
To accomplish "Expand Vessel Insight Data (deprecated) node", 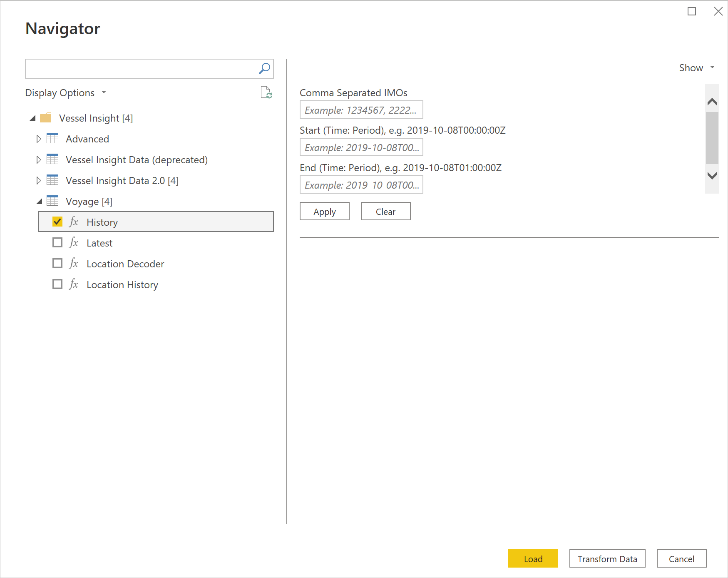I will [x=38, y=159].
